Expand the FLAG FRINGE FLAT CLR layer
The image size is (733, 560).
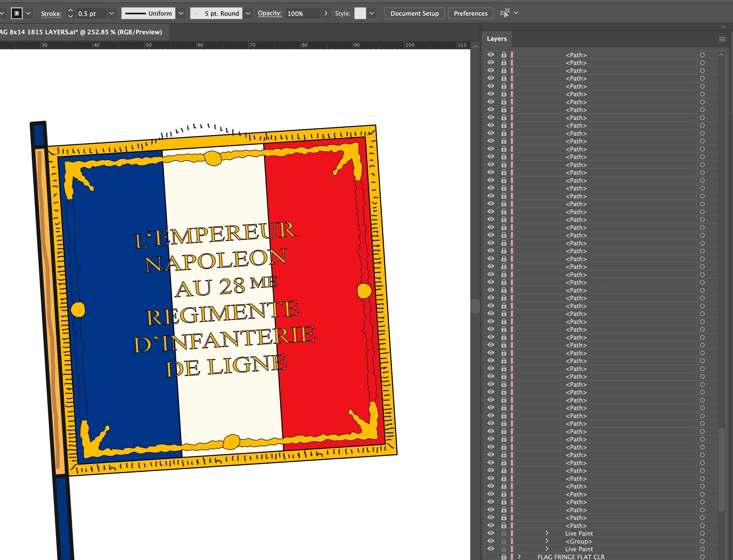(x=519, y=557)
